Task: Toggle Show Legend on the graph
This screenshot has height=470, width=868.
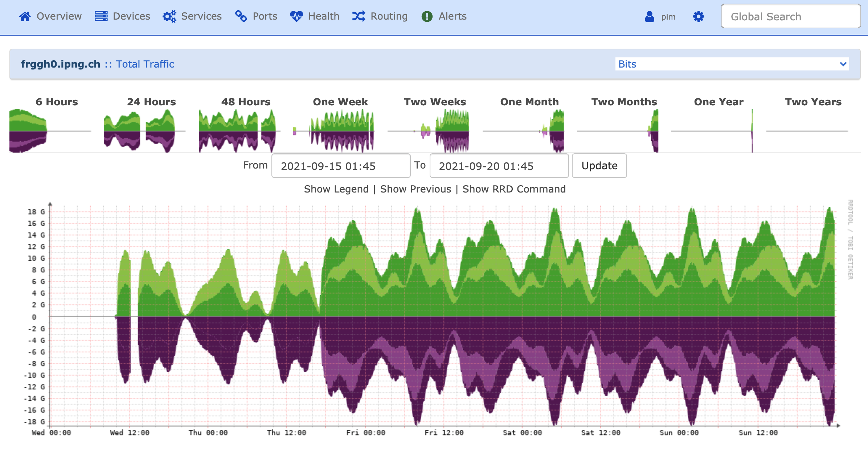Action: pos(336,189)
